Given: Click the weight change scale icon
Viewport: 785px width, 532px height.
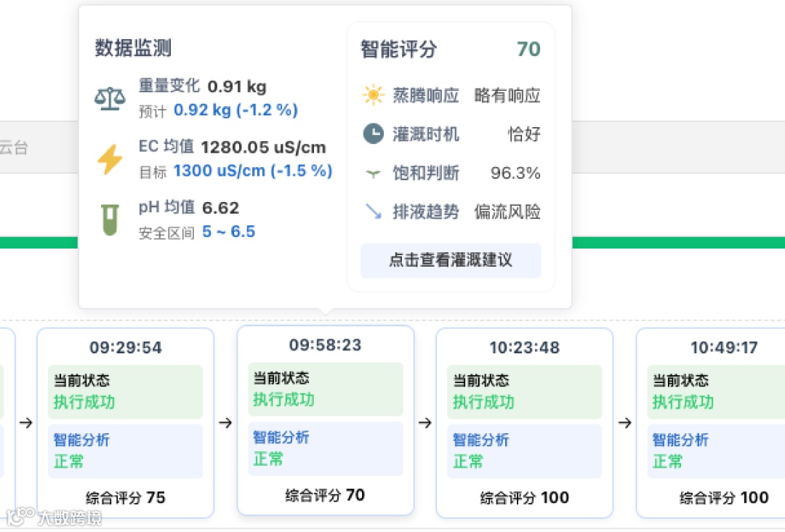Looking at the screenshot, I should pos(110,98).
